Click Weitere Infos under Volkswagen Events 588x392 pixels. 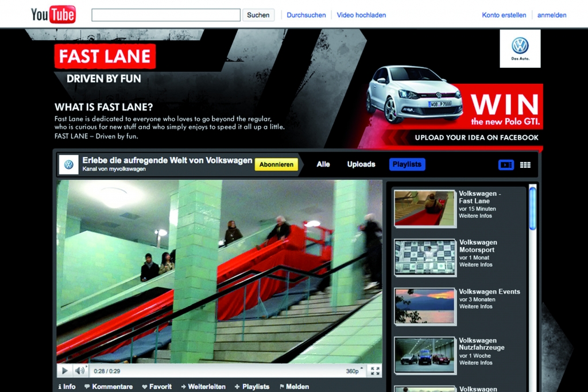(475, 307)
